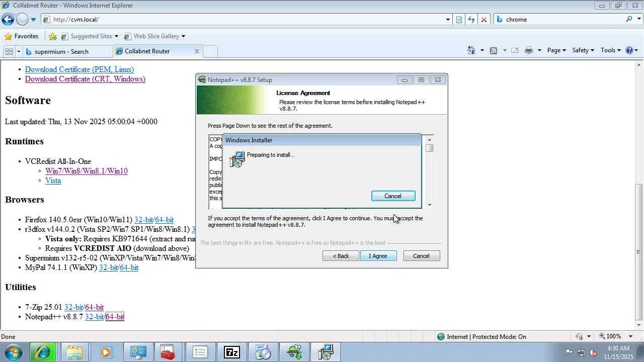The width and height of the screenshot is (644, 362).
Task: Click the Print icon
Action: click(x=528, y=50)
